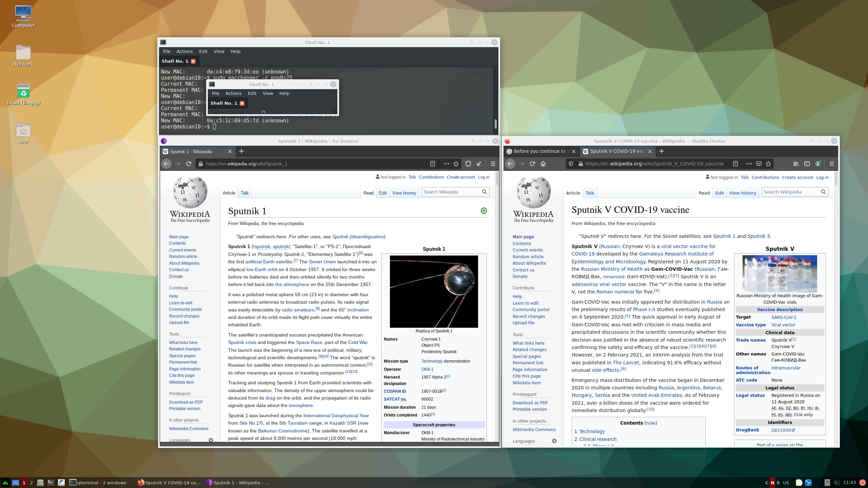Click the Firefox back arrow button

coord(510,164)
